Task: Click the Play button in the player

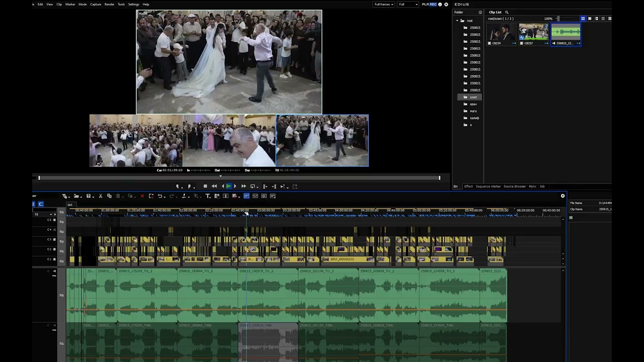Action: 229,187
